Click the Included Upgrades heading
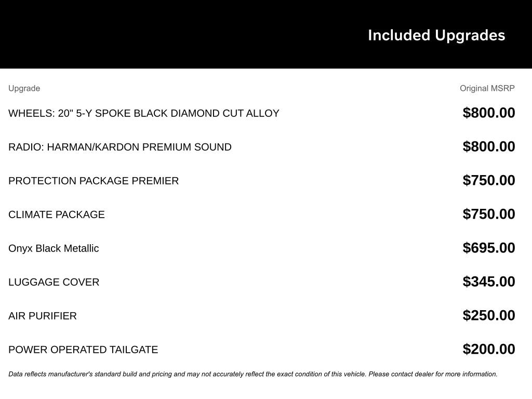This screenshot has width=532, height=399. pyautogui.click(x=436, y=35)
